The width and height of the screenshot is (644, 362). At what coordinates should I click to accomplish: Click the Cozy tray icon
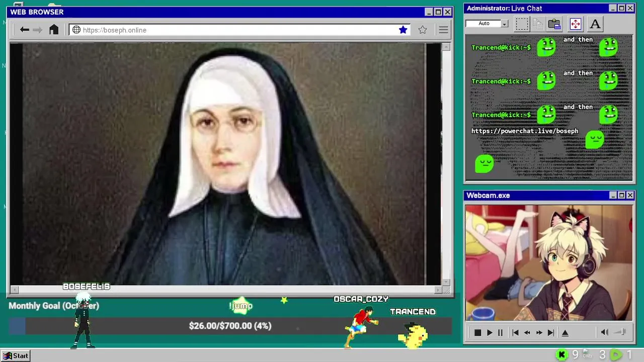[587, 354]
